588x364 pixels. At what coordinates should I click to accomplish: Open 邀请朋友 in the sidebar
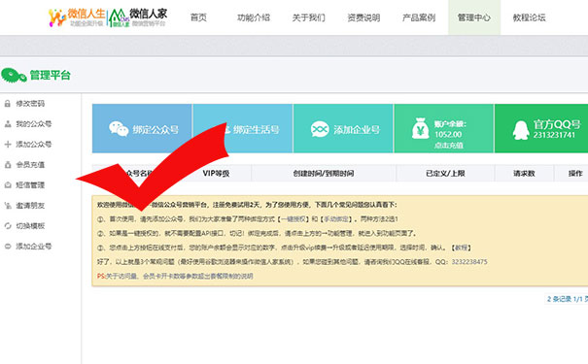pos(30,206)
